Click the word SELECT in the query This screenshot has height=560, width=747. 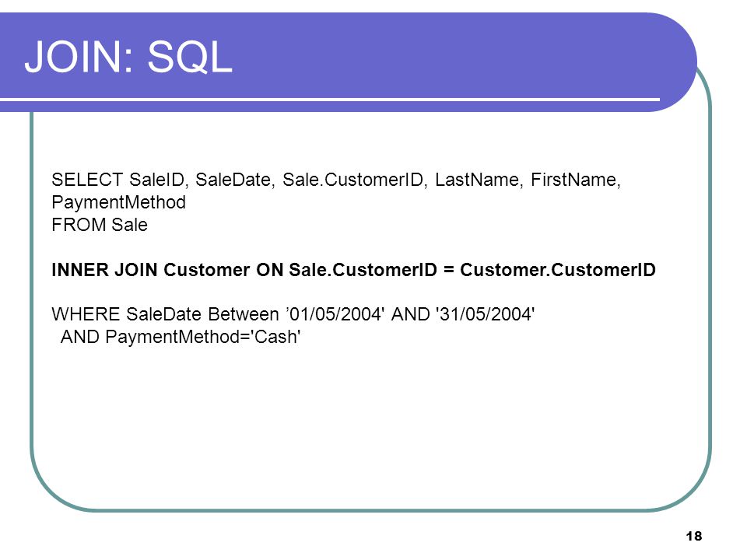tap(87, 180)
